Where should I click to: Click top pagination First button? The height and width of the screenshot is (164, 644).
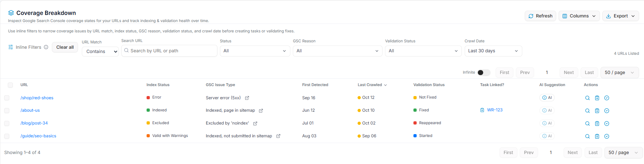[x=505, y=73]
